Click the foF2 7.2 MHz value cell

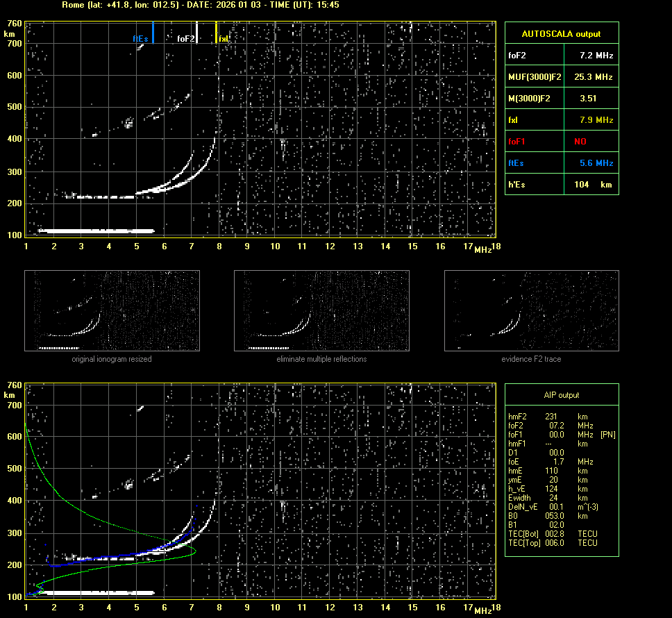596,55
